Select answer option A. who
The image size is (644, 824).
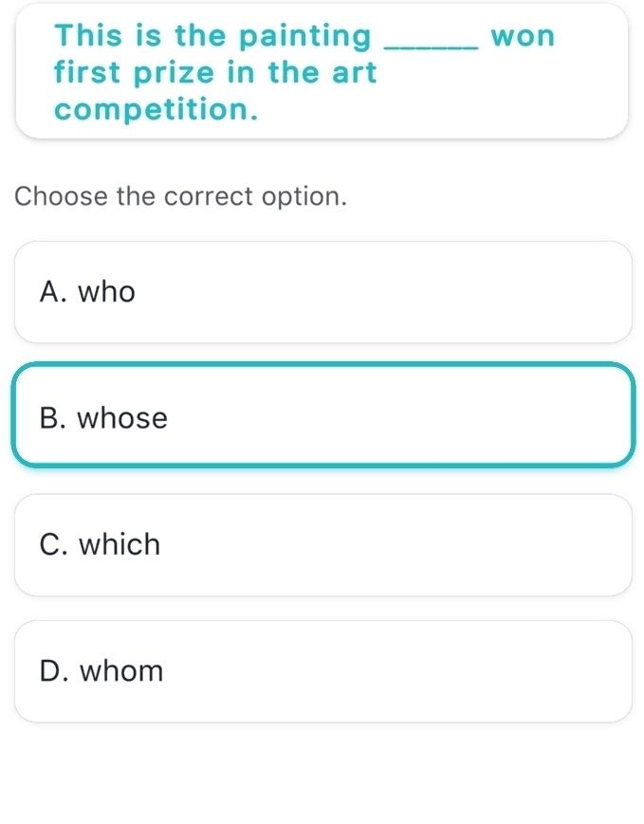(x=322, y=292)
